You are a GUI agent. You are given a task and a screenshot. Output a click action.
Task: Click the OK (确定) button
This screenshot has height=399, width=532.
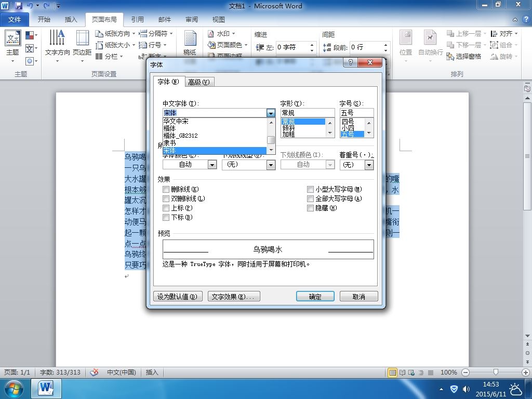tap(315, 297)
